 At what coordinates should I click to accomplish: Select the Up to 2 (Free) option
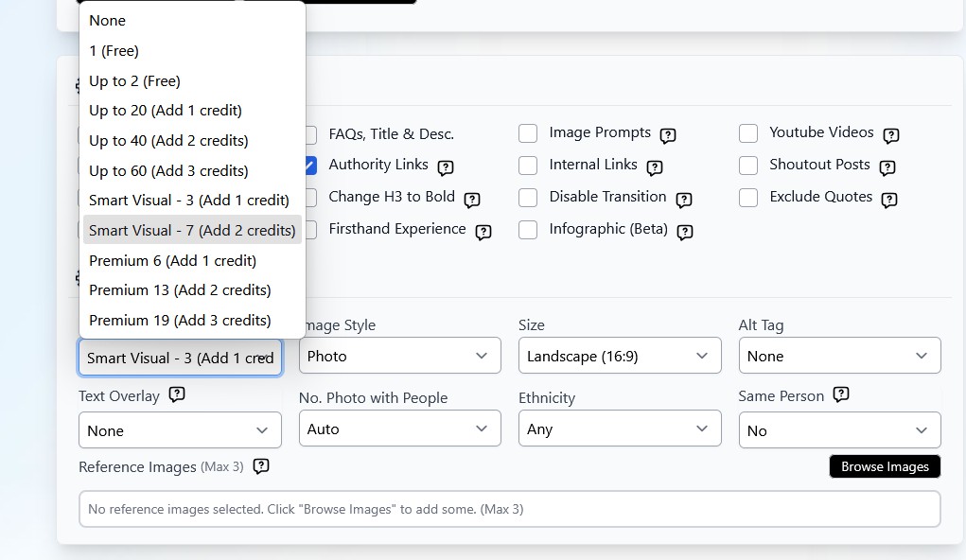pos(192,80)
